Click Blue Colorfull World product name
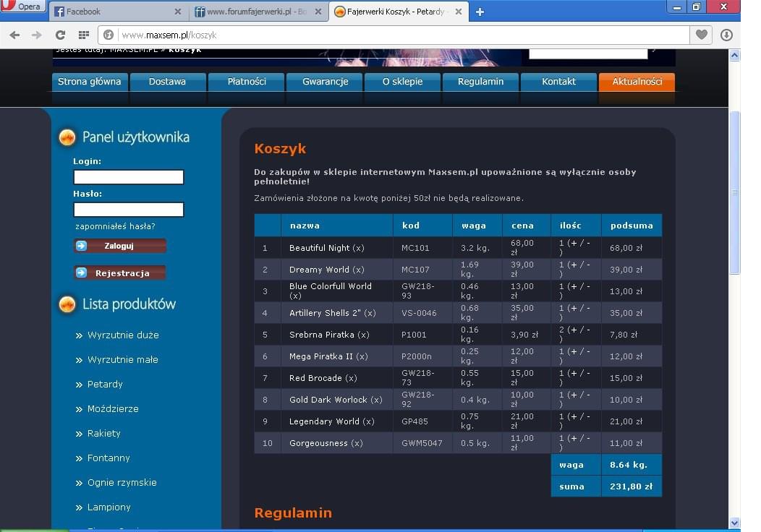Viewport: 761px width, 532px height. click(330, 286)
